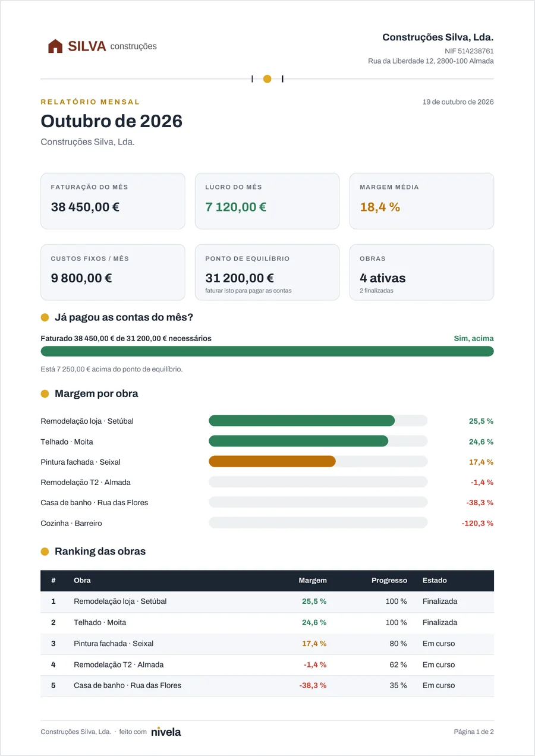The width and height of the screenshot is (535, 756).
Task: Click the 'RELATÓRIO MENSAL' label
Action: tap(90, 102)
